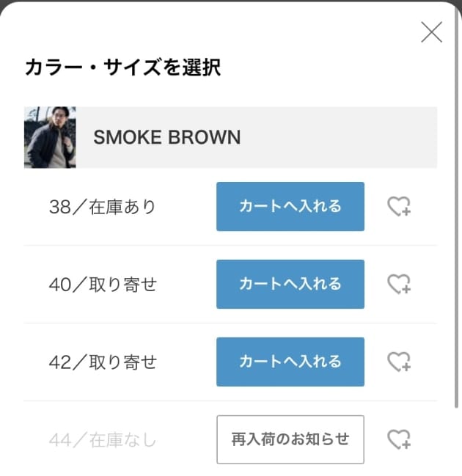The image size is (462, 476).
Task: Add size 38 in-stock item to cart
Action: tap(290, 206)
